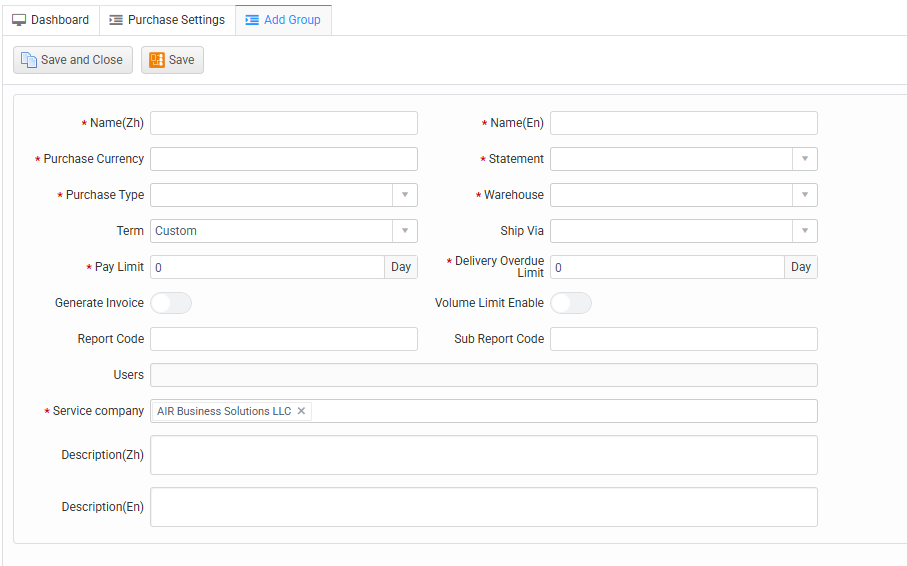Click the Purchase Settings tab icon
Screen dimensions: 907x566
pyautogui.click(x=116, y=20)
